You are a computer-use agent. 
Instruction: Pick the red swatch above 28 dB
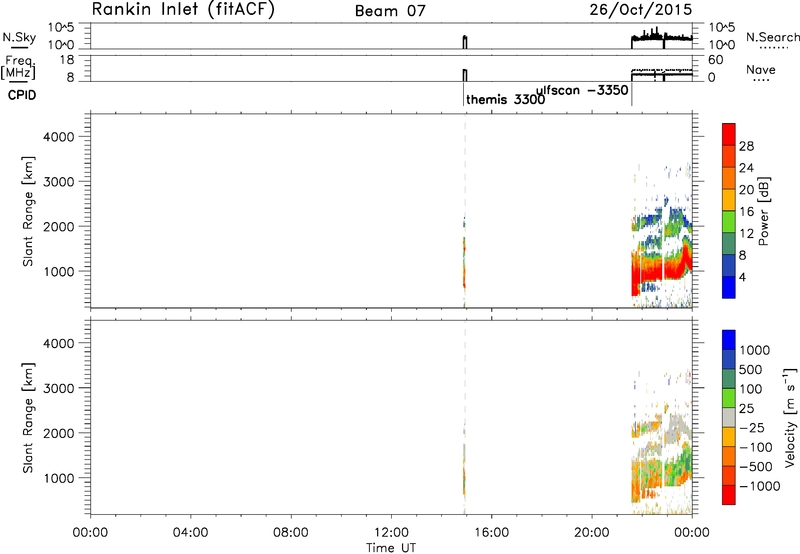pos(729,135)
